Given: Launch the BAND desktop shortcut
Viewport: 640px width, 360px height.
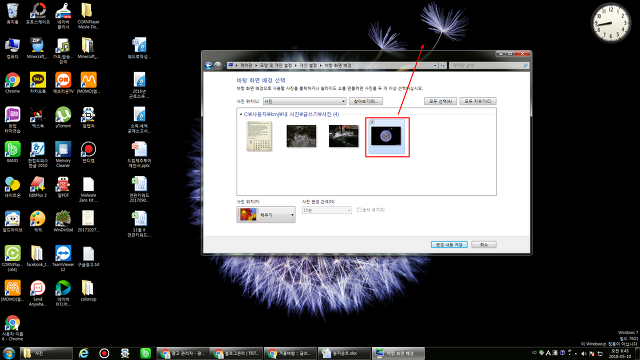Looking at the screenshot, I should pos(13,152).
